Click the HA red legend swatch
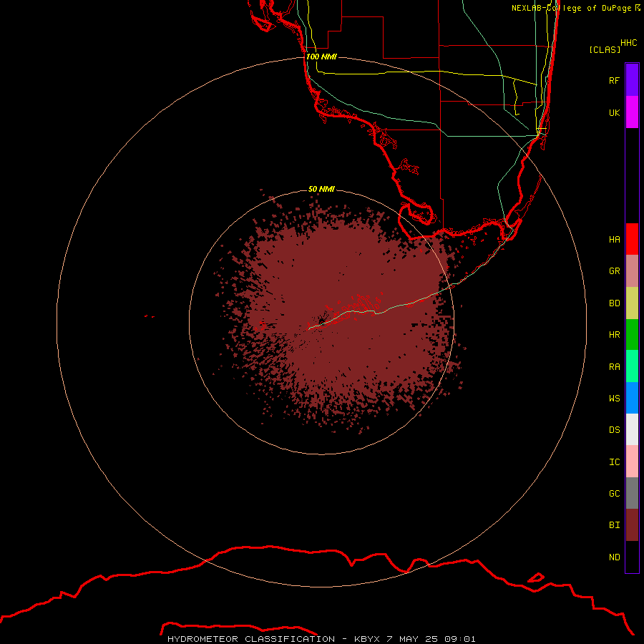The height and width of the screenshot is (644, 644). pos(632,239)
